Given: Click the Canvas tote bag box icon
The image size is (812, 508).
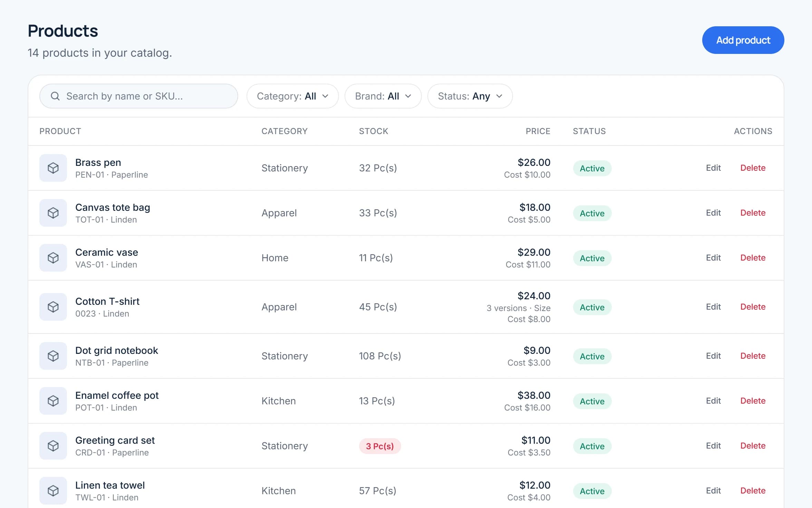Looking at the screenshot, I should pyautogui.click(x=53, y=213).
